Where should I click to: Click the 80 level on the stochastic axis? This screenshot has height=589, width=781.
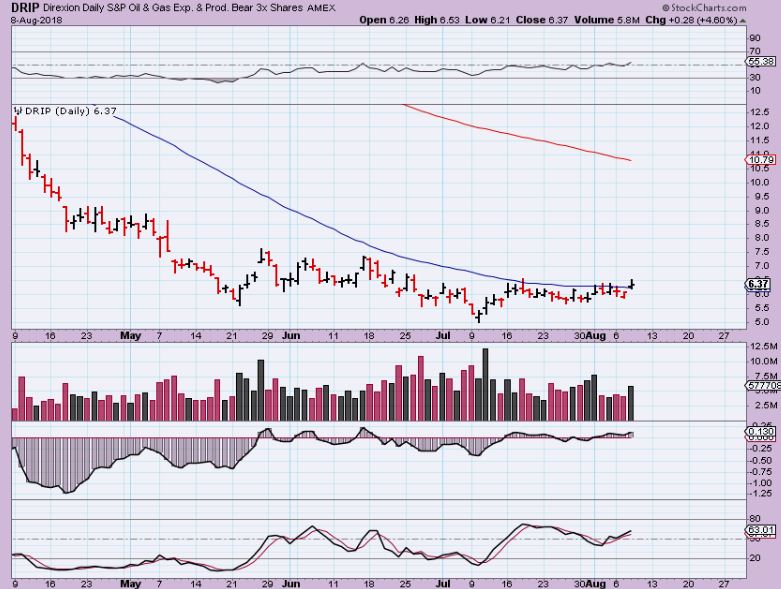click(x=755, y=519)
